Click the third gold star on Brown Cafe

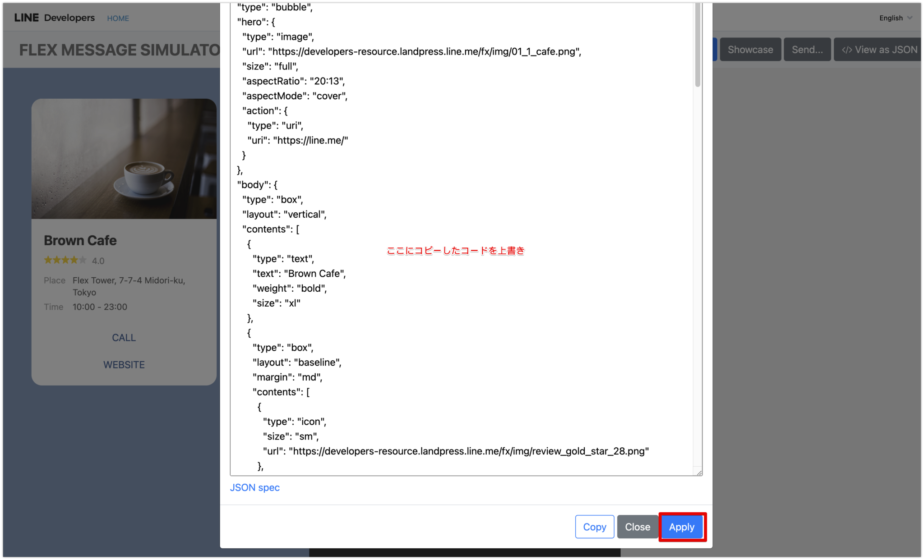tap(65, 260)
